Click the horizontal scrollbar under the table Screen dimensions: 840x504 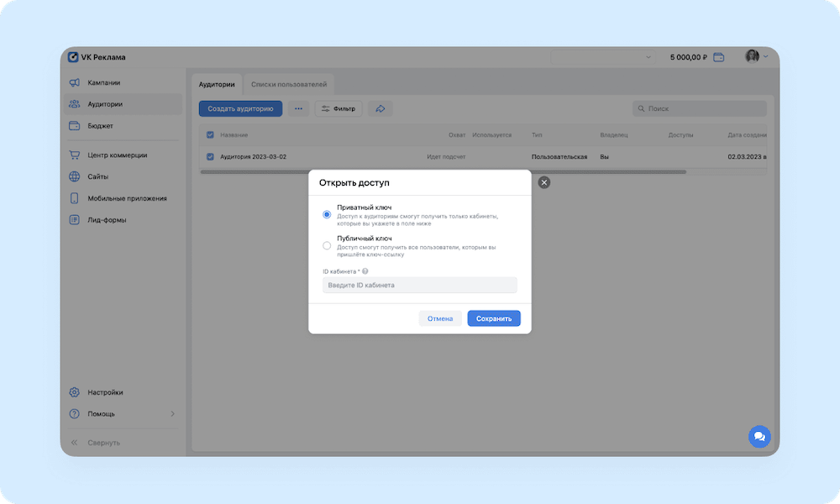click(x=443, y=172)
